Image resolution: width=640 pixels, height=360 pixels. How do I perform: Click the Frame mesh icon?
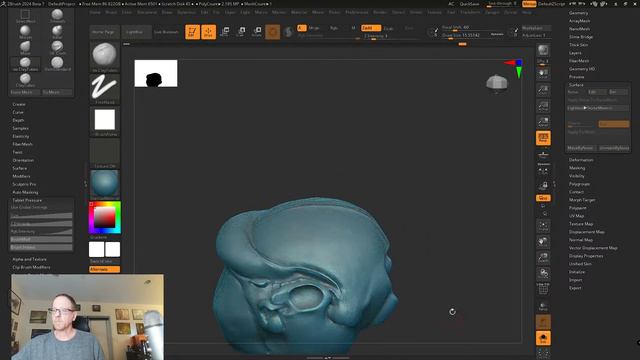pos(543,226)
